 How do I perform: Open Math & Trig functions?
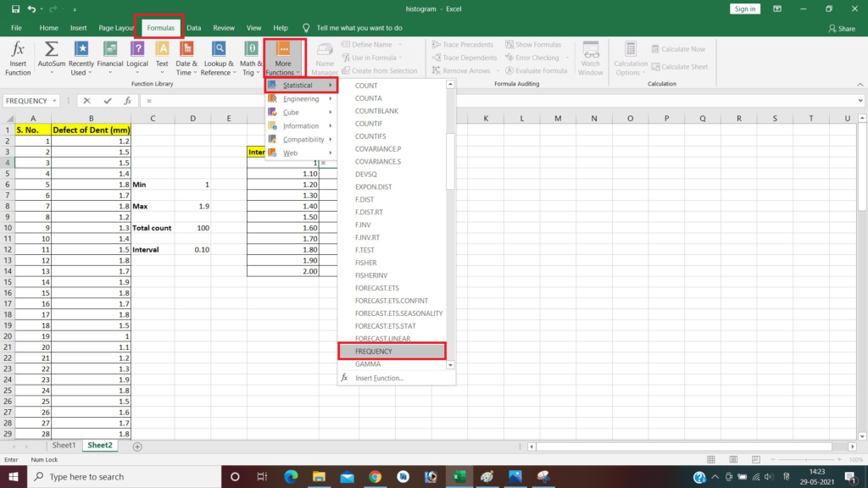click(251, 58)
